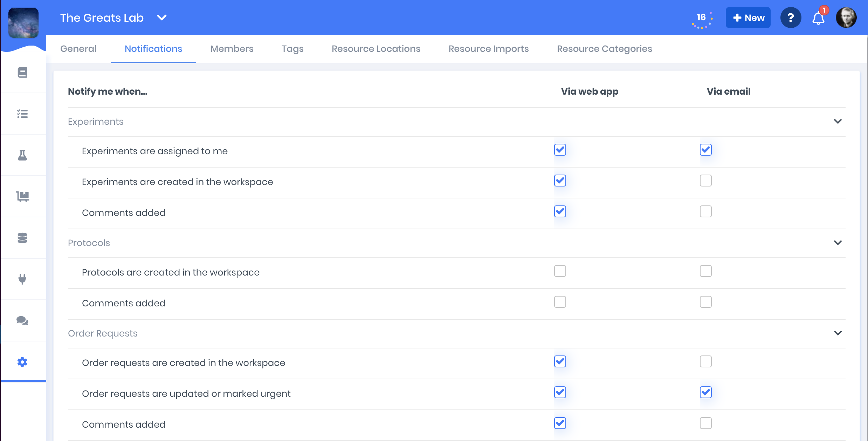The image size is (868, 441).
Task: Click the checklist tasks sidebar icon
Action: 22,114
